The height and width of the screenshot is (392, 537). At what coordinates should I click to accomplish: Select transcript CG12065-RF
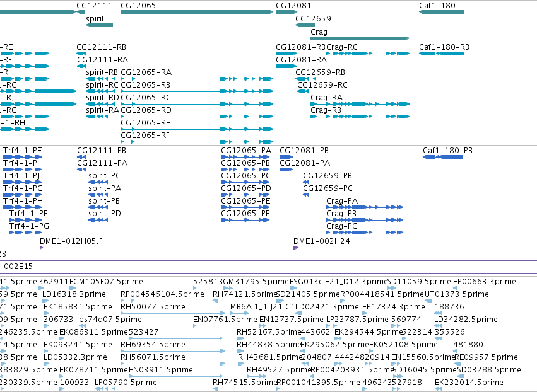197,142
